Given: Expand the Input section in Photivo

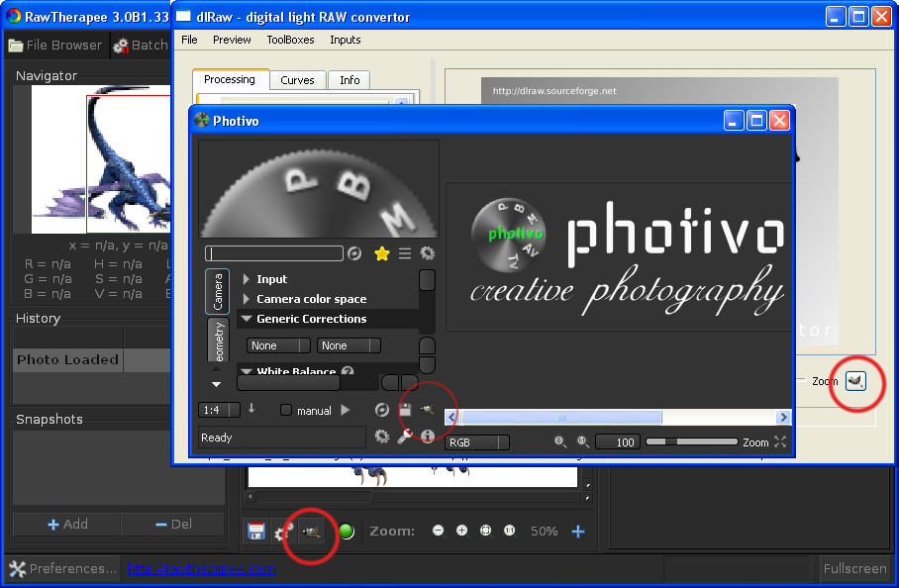Looking at the screenshot, I should (246, 279).
